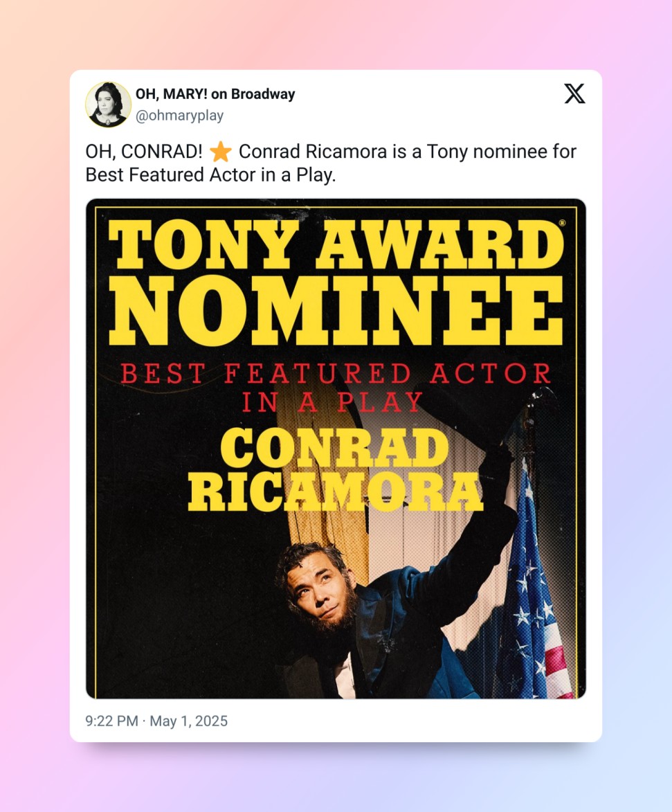Open the "OH, MARY! on Broadway" display name

(x=215, y=94)
